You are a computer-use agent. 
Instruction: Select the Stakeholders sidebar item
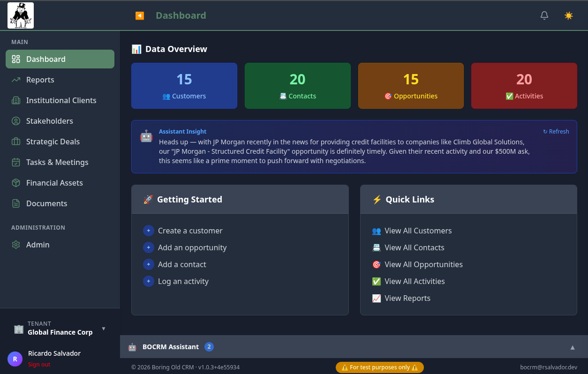[x=50, y=121]
